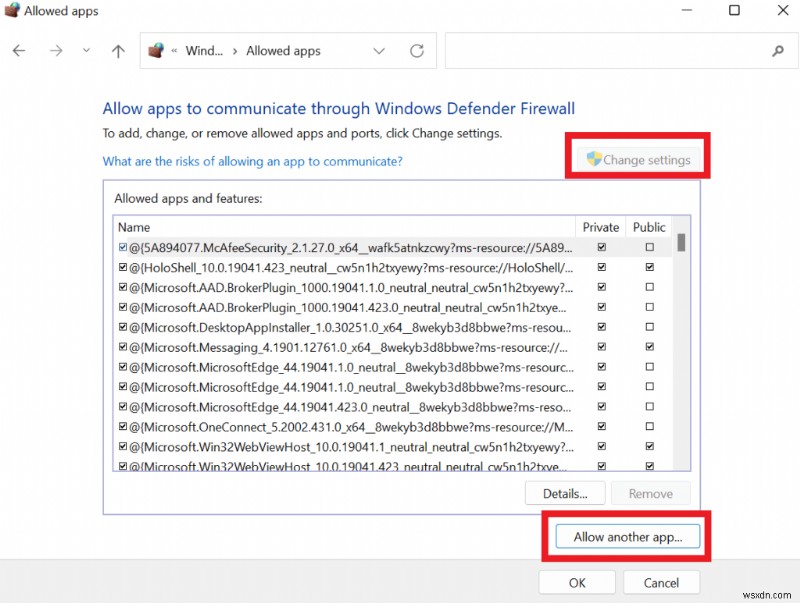Select the Microsoft.DesktopAppInstaller_1.0.30251.0 row text
The width and height of the screenshot is (800, 603).
click(350, 328)
